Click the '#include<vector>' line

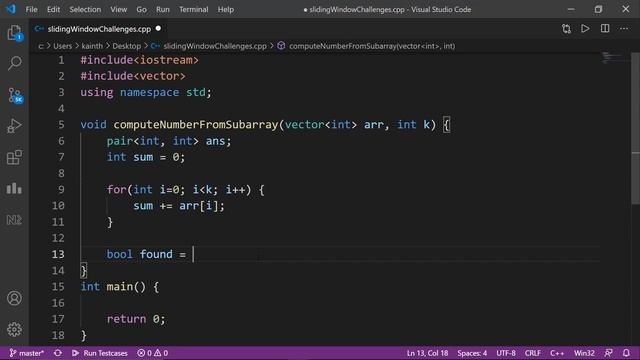[133, 76]
